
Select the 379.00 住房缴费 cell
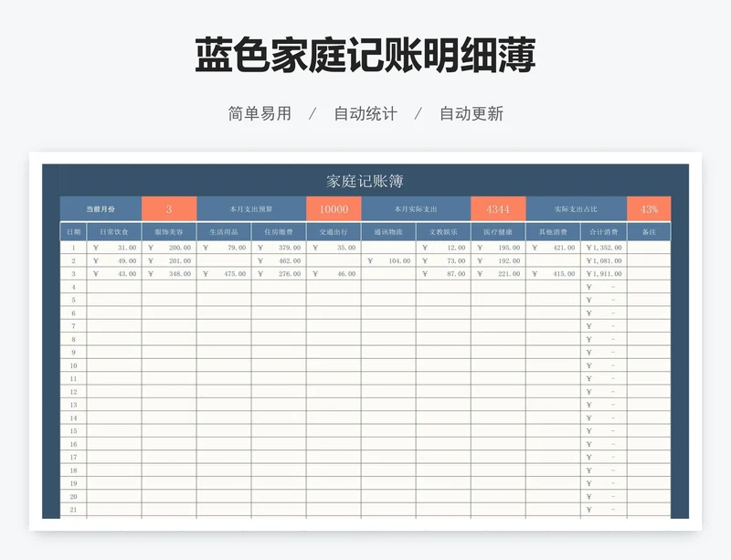tap(279, 248)
